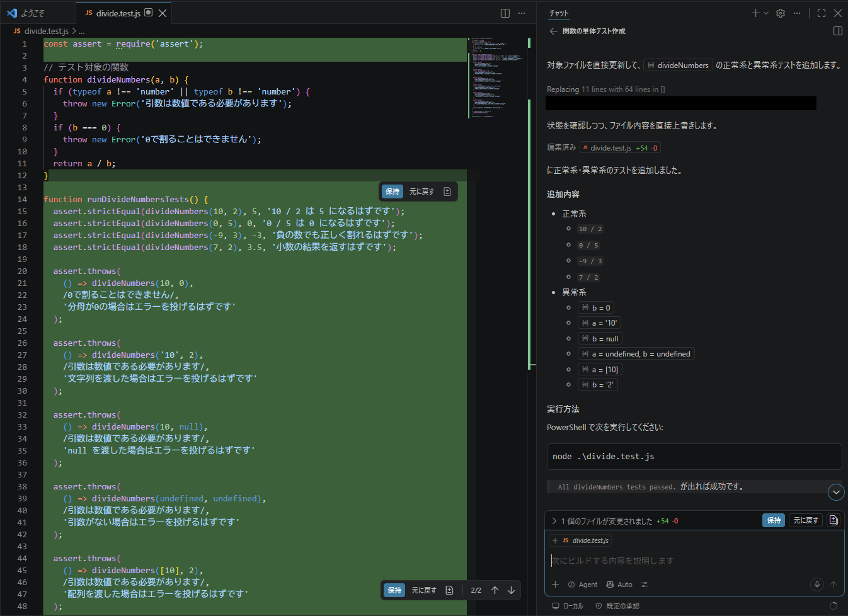Click the 0 / 5 code chip in 正常系

[x=588, y=246]
